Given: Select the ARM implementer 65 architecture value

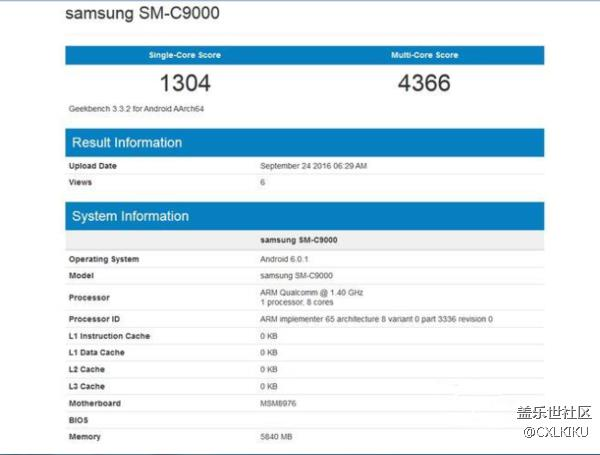Looking at the screenshot, I should (x=376, y=319).
